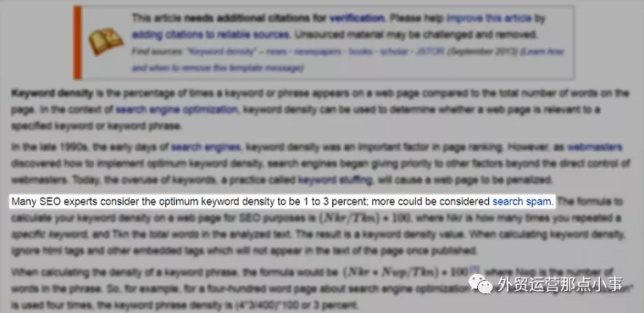Click the 'news' find sources link
Viewport: 644px width, 313px height.
[275, 52]
